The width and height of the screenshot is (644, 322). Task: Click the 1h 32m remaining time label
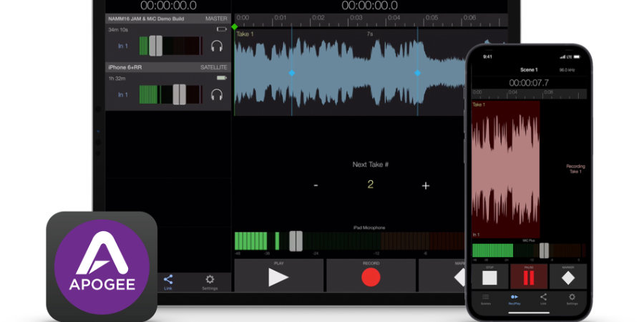117,79
